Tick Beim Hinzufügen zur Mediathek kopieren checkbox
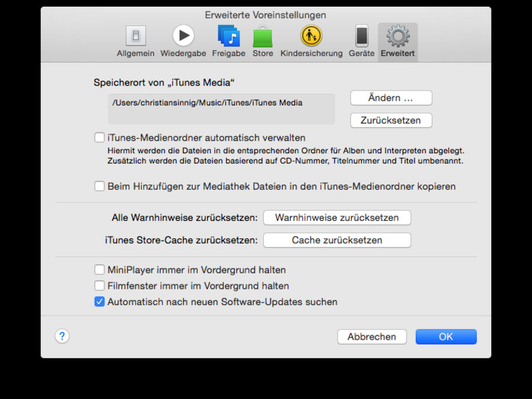 [x=99, y=186]
